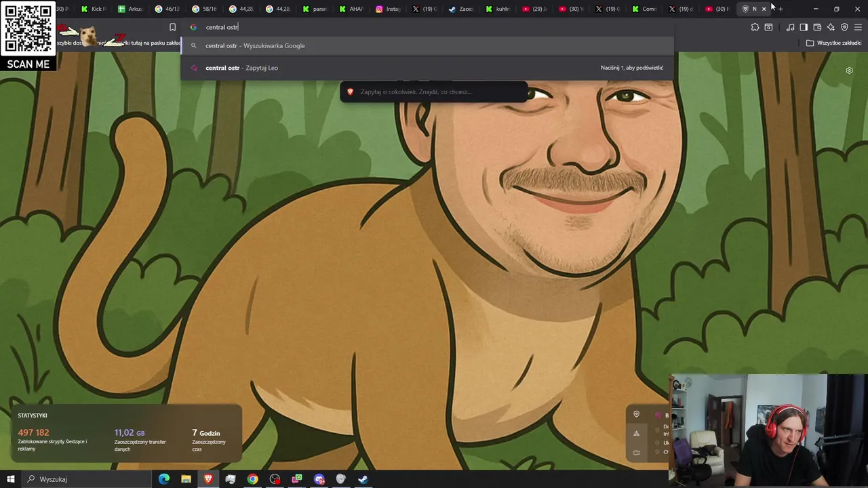Select the Brave Talk camera widget icon
The image size is (868, 488).
click(636, 452)
